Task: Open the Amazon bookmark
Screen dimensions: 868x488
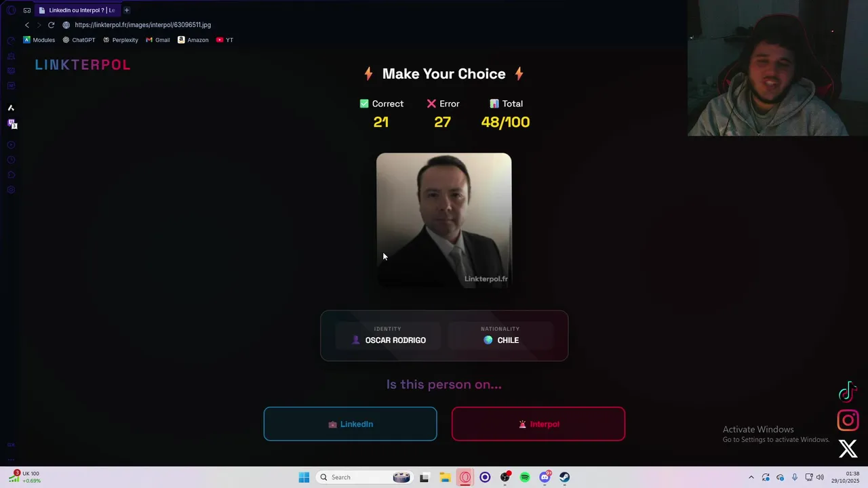Action: click(x=193, y=40)
